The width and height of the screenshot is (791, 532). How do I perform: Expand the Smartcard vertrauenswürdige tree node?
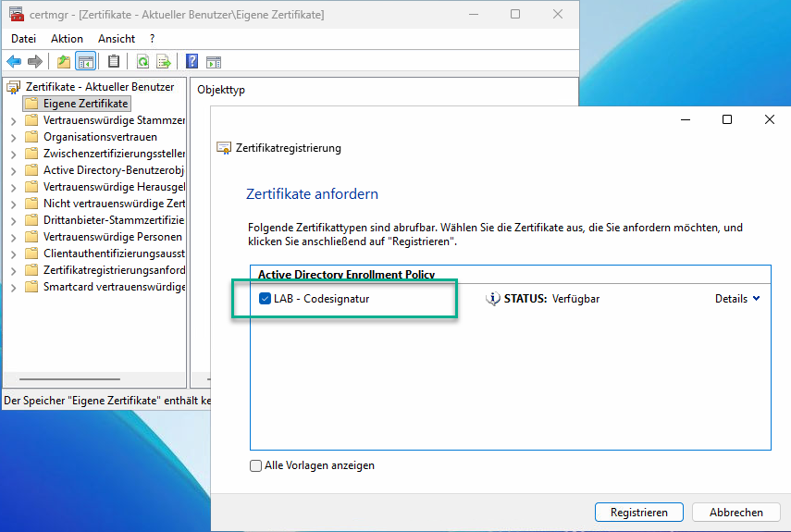[x=13, y=287]
